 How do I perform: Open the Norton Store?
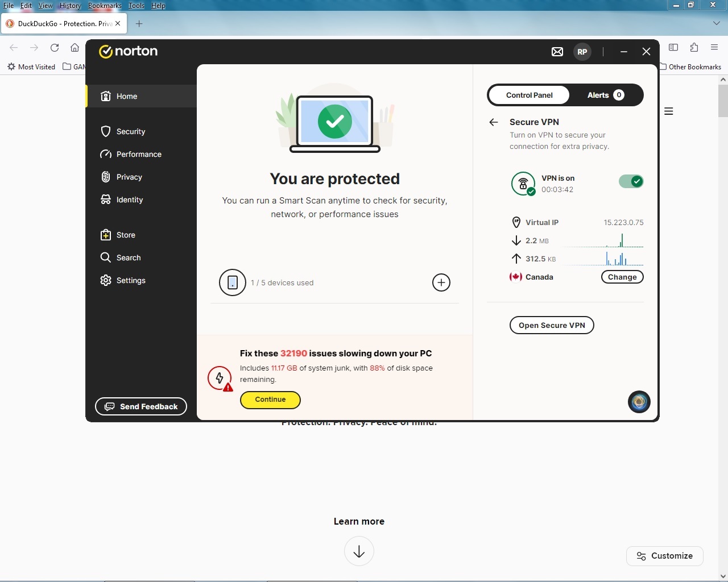pyautogui.click(x=125, y=235)
